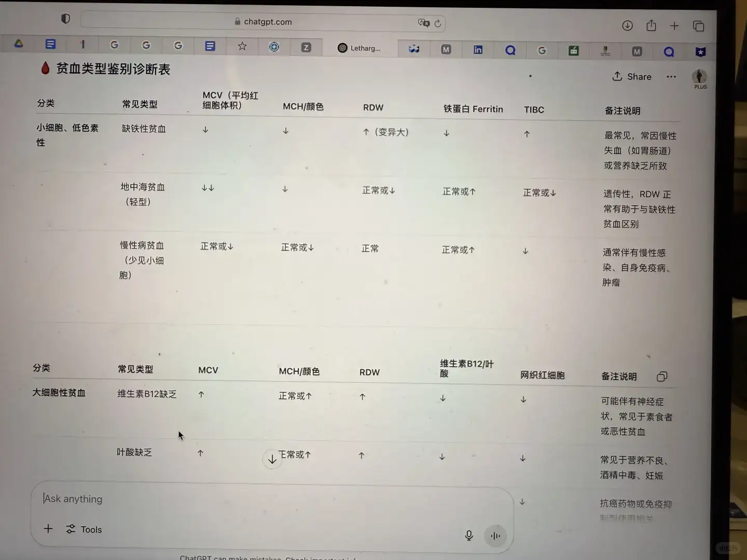The height and width of the screenshot is (560, 747).
Task: Switch to the Letharg... ChatGPT tab
Action: [x=359, y=48]
